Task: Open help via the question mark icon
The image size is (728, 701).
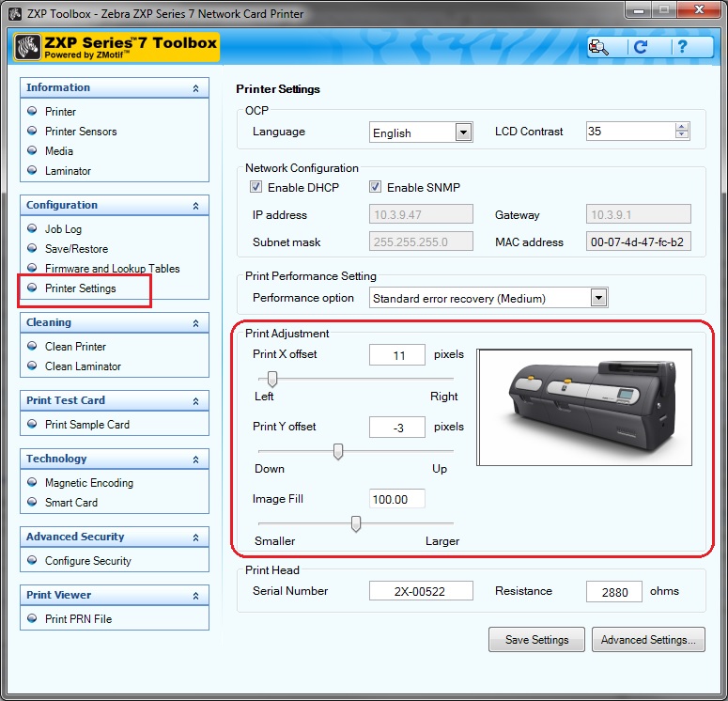Action: coord(682,47)
